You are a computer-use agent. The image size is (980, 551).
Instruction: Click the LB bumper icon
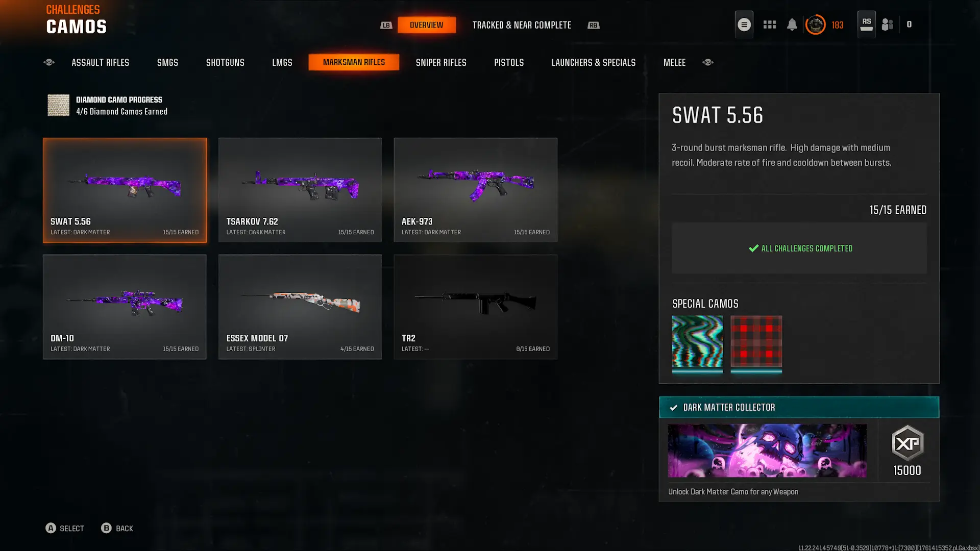click(x=386, y=25)
